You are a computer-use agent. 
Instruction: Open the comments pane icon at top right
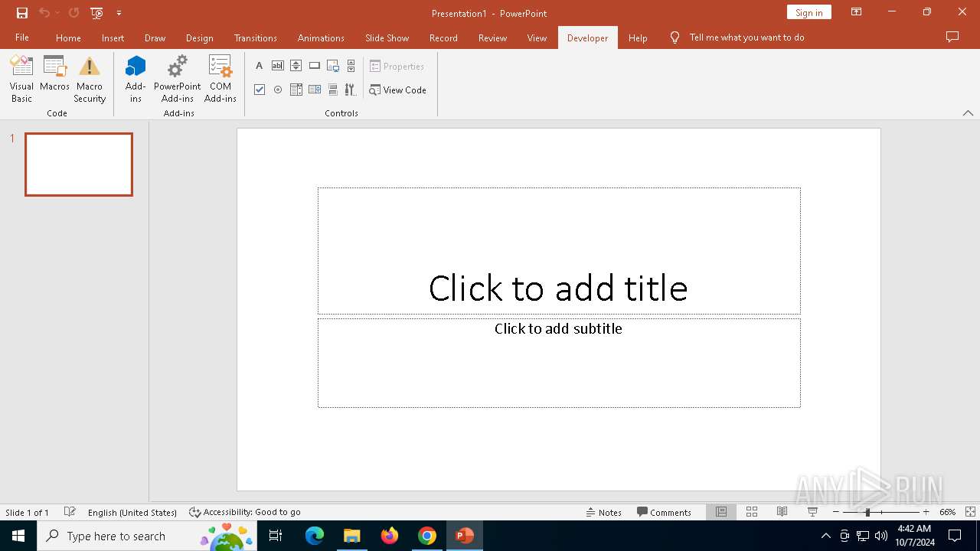click(952, 37)
